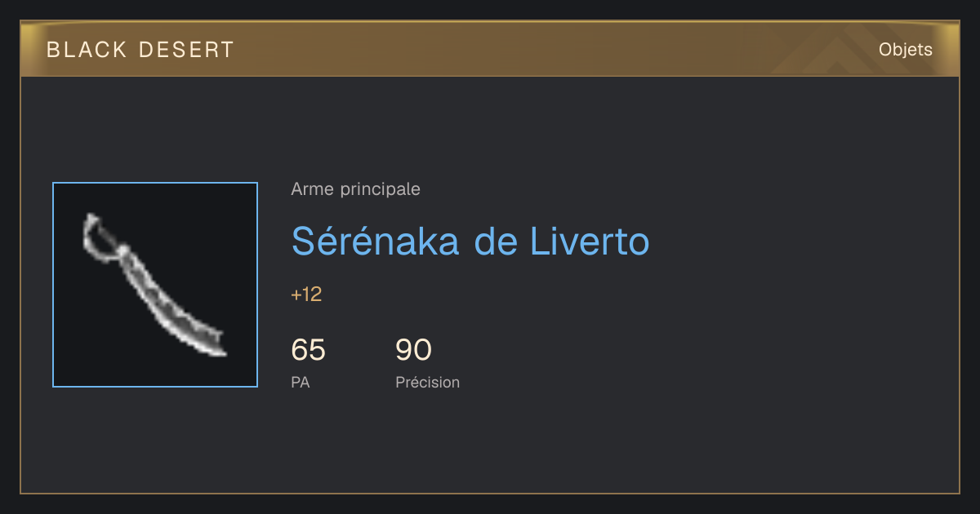The width and height of the screenshot is (980, 514).
Task: Click the PA stat label
Action: (301, 382)
